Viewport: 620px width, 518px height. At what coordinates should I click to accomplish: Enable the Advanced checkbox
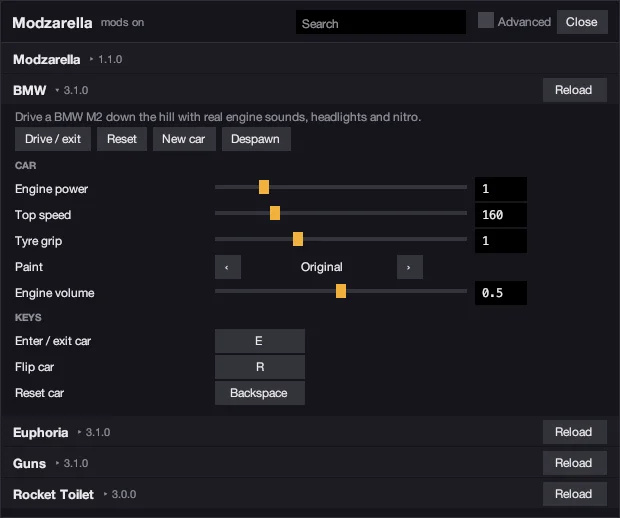[486, 20]
